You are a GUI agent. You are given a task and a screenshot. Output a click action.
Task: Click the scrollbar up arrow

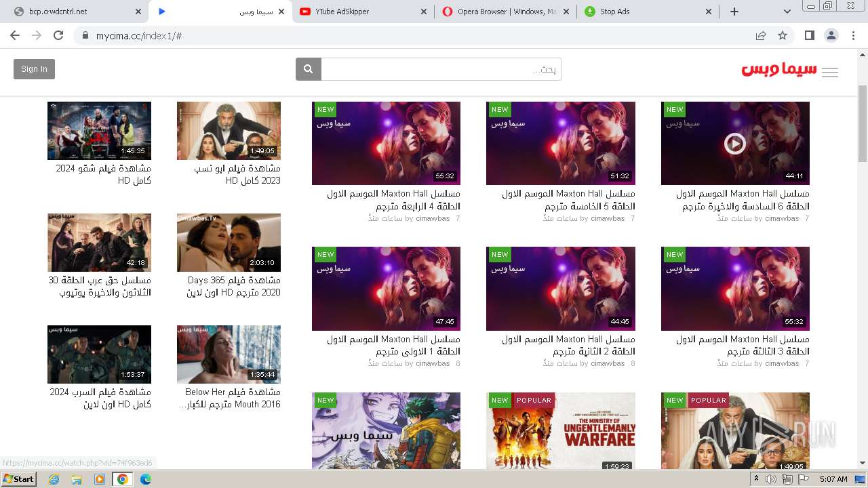tap(863, 54)
